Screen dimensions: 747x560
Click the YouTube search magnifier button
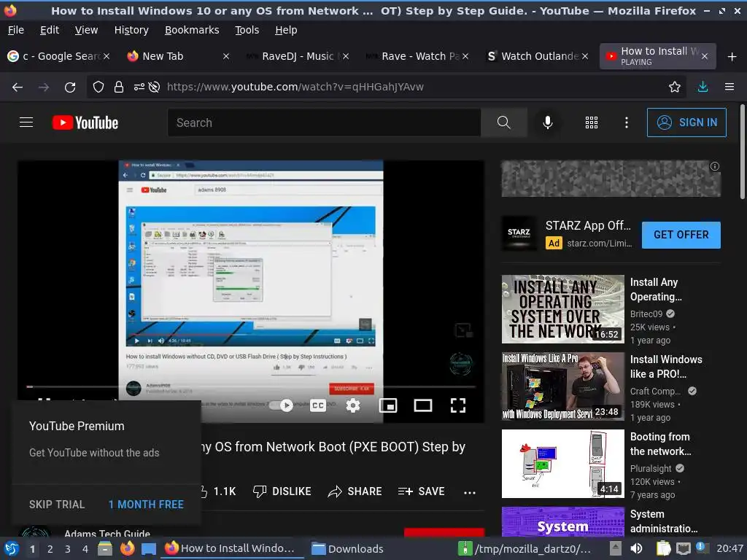point(503,122)
